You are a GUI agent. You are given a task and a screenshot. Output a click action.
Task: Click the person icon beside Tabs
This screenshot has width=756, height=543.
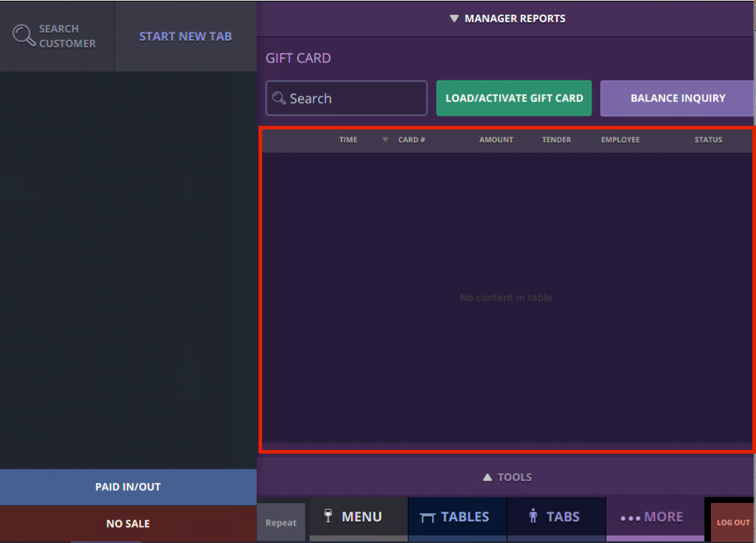pyautogui.click(x=533, y=516)
